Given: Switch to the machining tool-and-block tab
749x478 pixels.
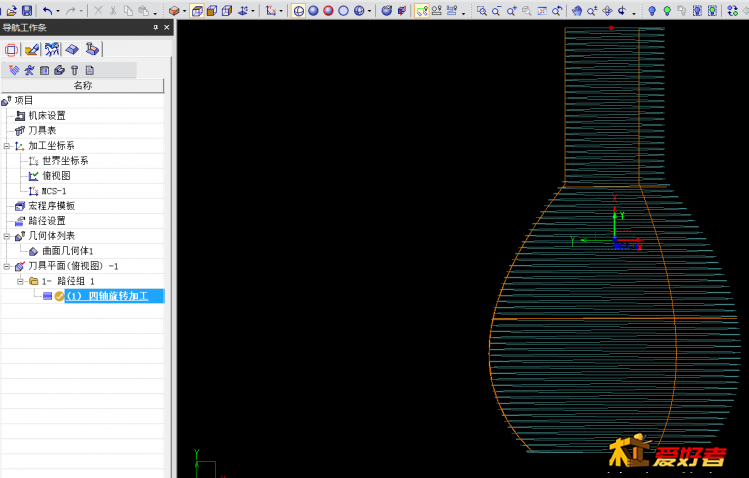Looking at the screenshot, I should coord(92,49).
